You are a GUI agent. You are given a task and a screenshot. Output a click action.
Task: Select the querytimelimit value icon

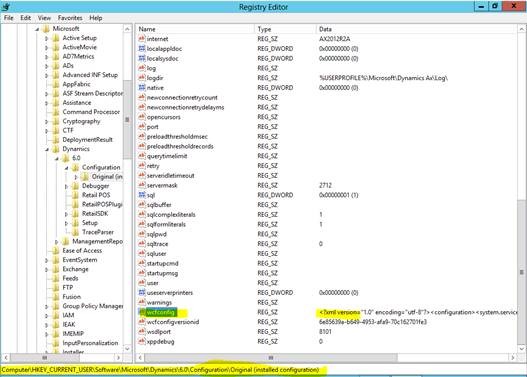pos(142,156)
